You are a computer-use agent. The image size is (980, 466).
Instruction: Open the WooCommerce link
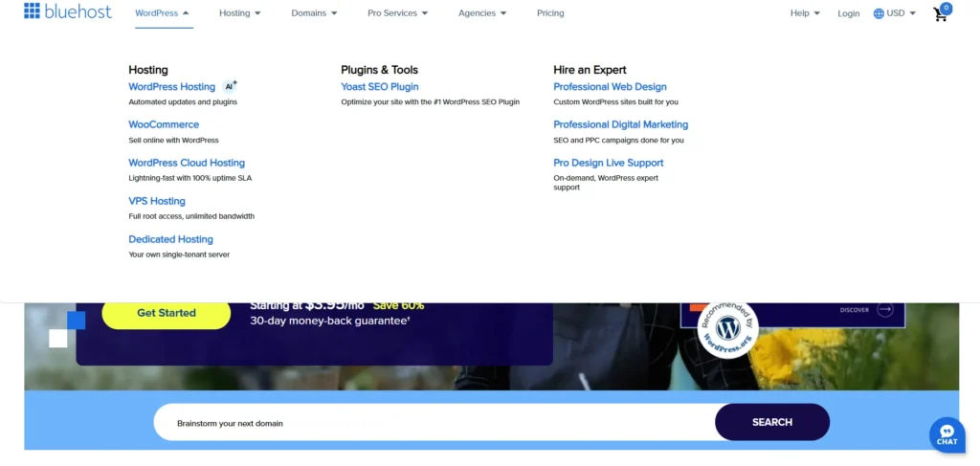point(164,124)
